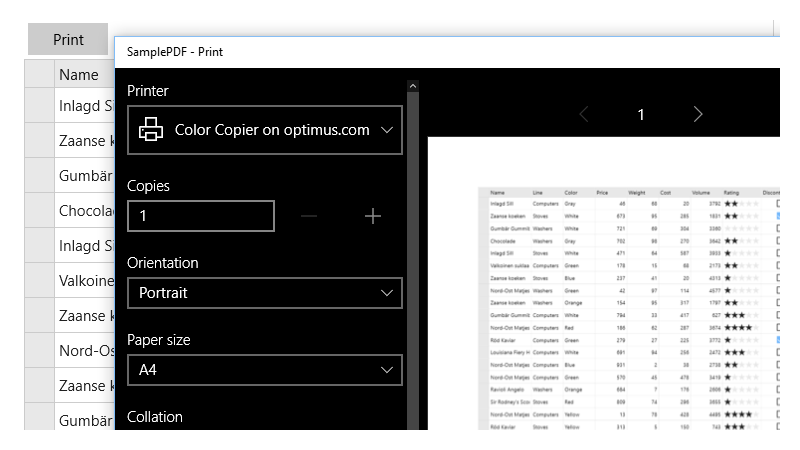Open the Paper size dropdown showing A4
The width and height of the screenshot is (800, 450).
tap(265, 370)
